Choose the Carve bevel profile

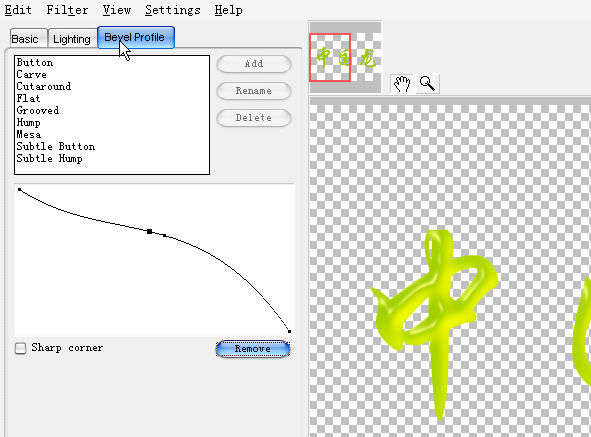[31, 75]
